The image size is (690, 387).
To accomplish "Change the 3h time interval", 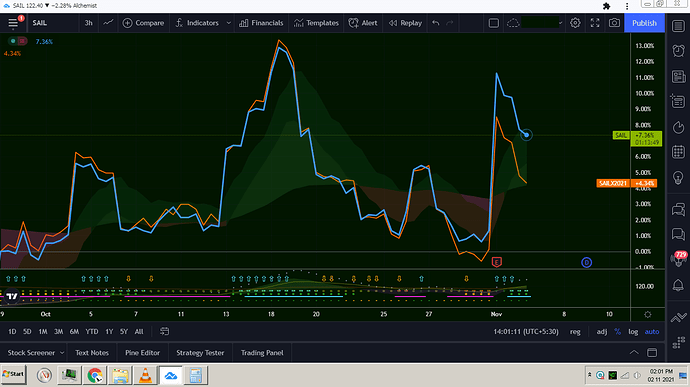I will (x=88, y=23).
